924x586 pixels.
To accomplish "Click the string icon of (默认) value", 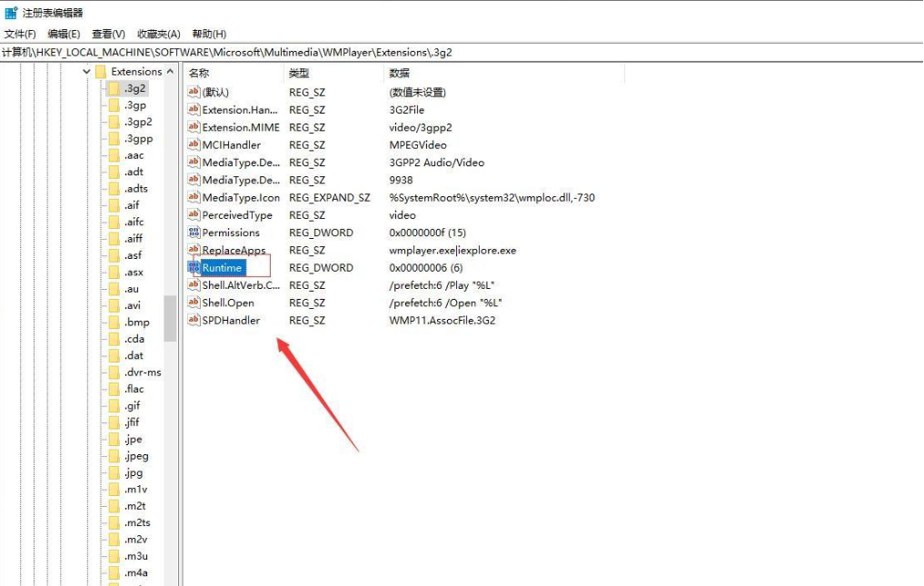I will click(194, 92).
